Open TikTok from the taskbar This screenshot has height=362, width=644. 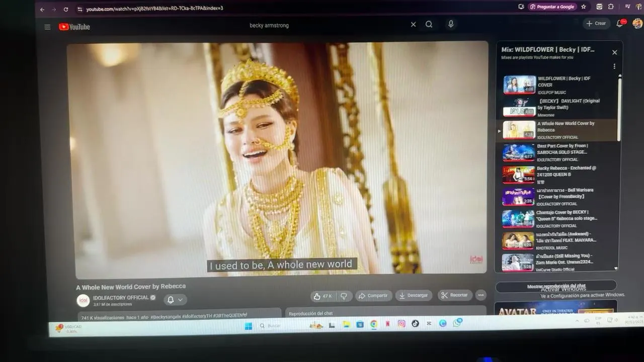pyautogui.click(x=415, y=324)
